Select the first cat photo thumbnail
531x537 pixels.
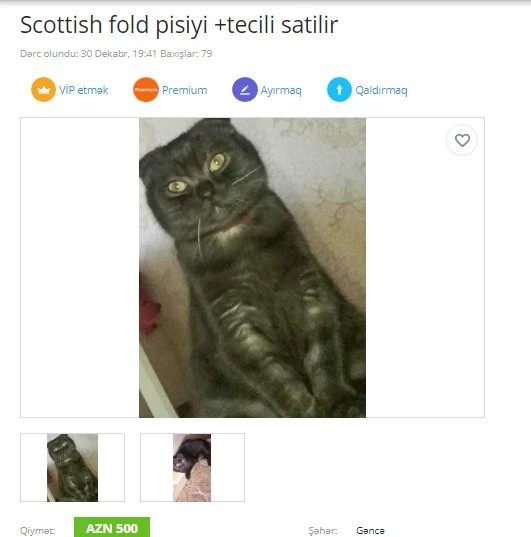click(x=72, y=467)
